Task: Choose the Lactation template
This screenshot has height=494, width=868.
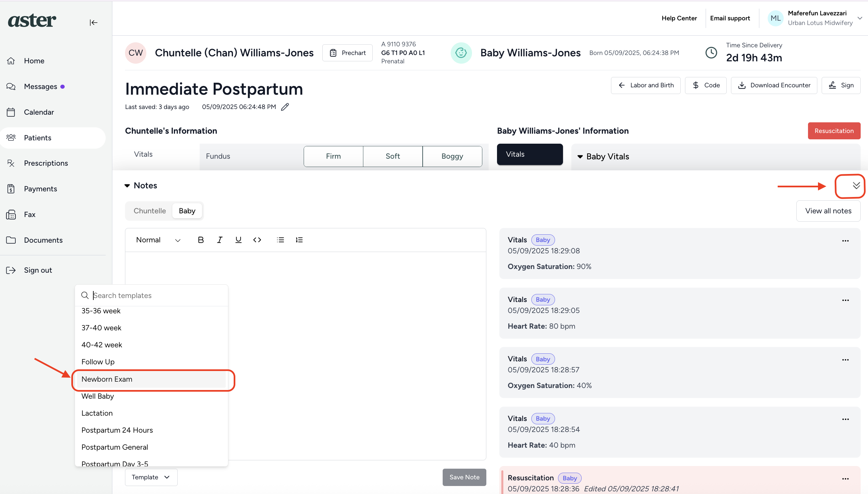Action: [x=151, y=413]
